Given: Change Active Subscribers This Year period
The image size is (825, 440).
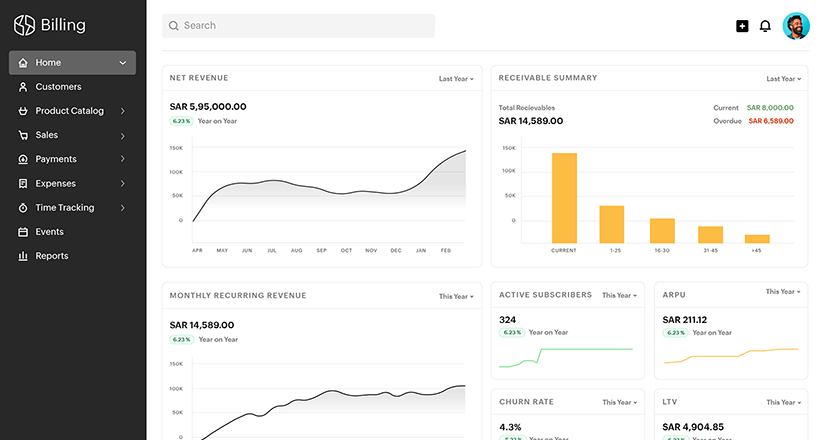Looking at the screenshot, I should pos(618,295).
